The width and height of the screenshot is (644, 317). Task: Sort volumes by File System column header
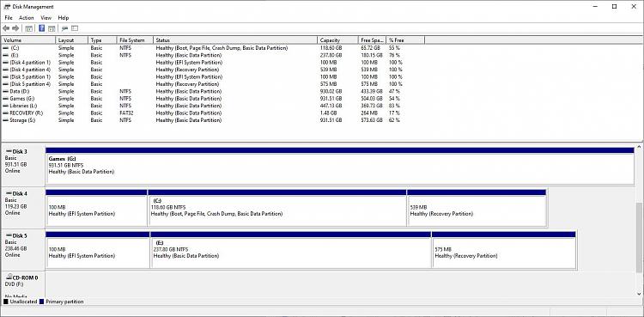pyautogui.click(x=135, y=40)
